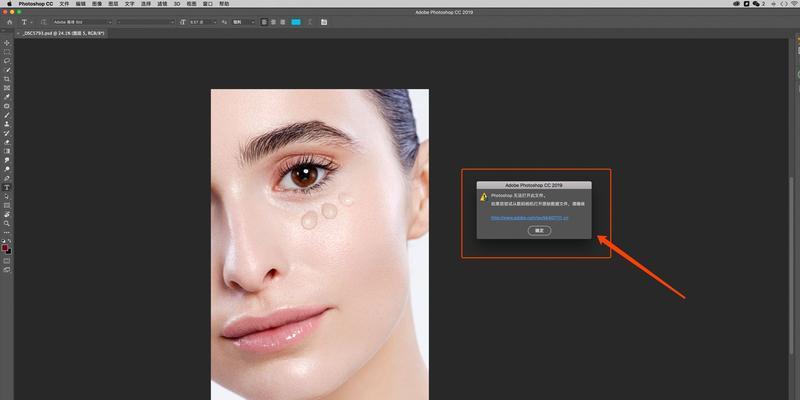800x400 pixels.
Task: Click the font size input field
Action: click(x=199, y=22)
